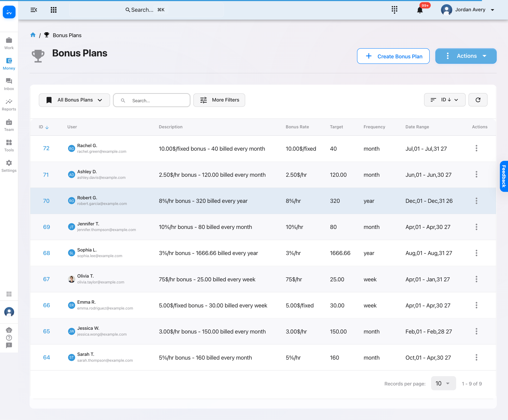The width and height of the screenshot is (508, 420).
Task: Open the sidebar bot assistant icon
Action: (9, 330)
